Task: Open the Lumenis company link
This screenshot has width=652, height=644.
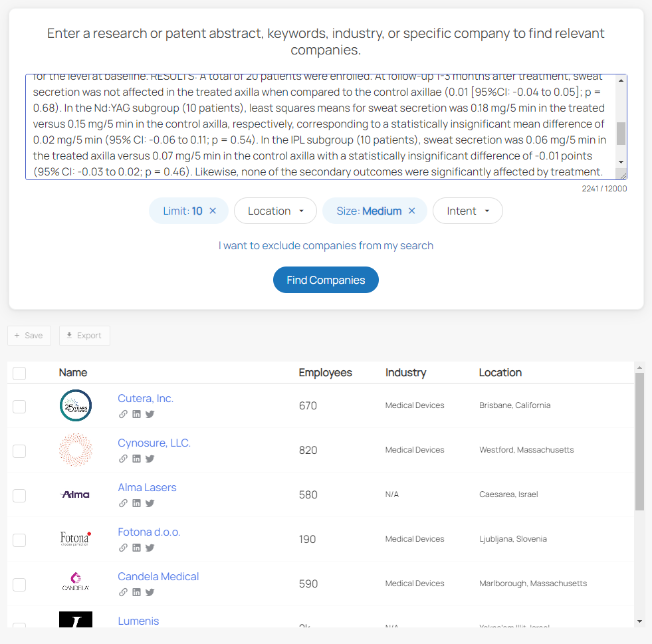Action: click(x=138, y=621)
